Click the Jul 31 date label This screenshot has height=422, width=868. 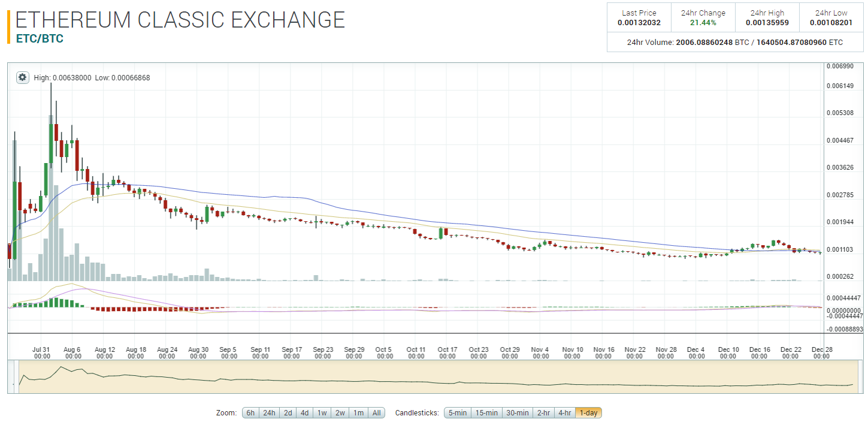(x=42, y=352)
